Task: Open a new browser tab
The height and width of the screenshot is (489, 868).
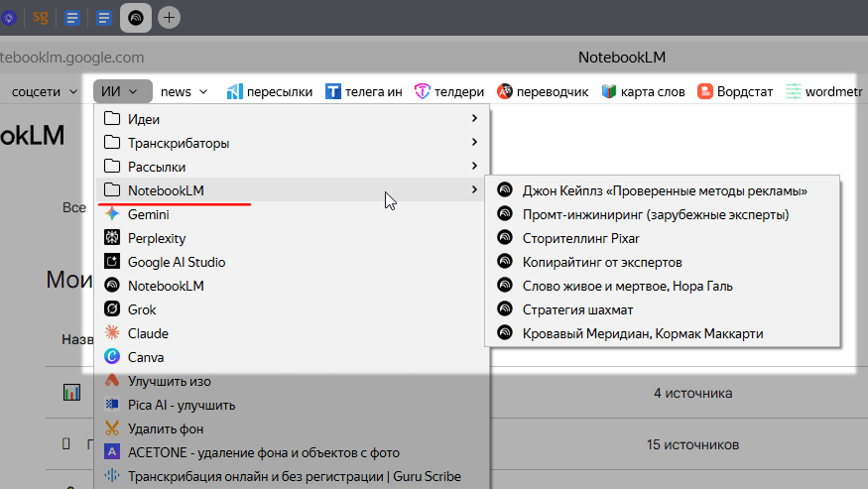Action: pyautogui.click(x=169, y=17)
